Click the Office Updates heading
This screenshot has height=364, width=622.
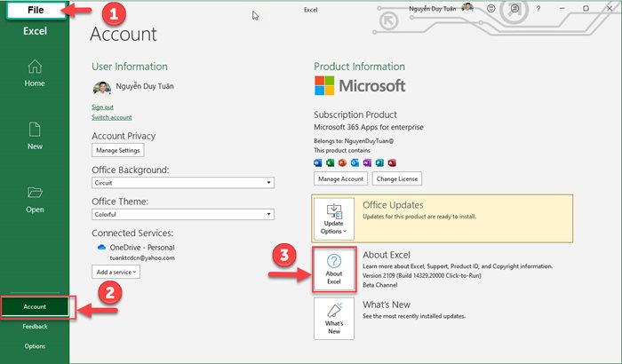pyautogui.click(x=393, y=205)
